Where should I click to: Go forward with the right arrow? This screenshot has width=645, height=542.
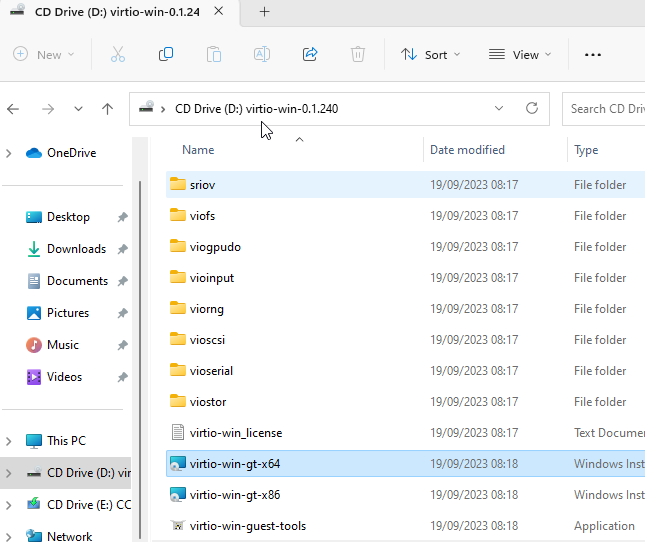point(48,109)
